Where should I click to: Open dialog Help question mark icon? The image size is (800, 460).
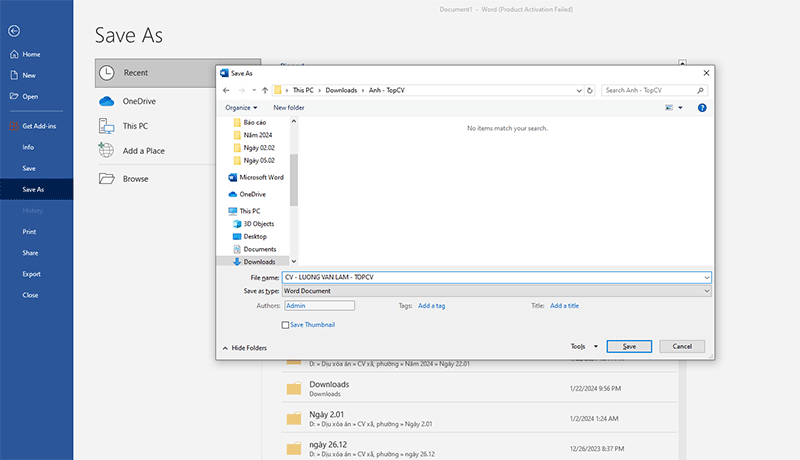pyautogui.click(x=702, y=108)
